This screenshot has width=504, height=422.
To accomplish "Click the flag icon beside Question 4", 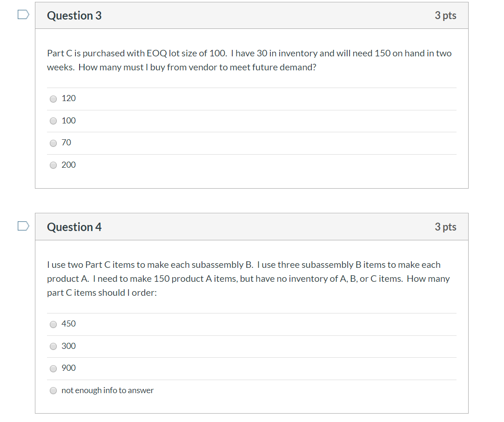I will [x=22, y=225].
